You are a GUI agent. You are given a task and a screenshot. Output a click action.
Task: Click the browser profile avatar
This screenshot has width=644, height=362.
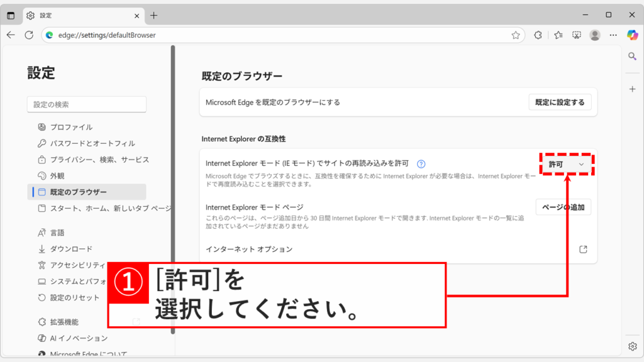click(x=596, y=35)
